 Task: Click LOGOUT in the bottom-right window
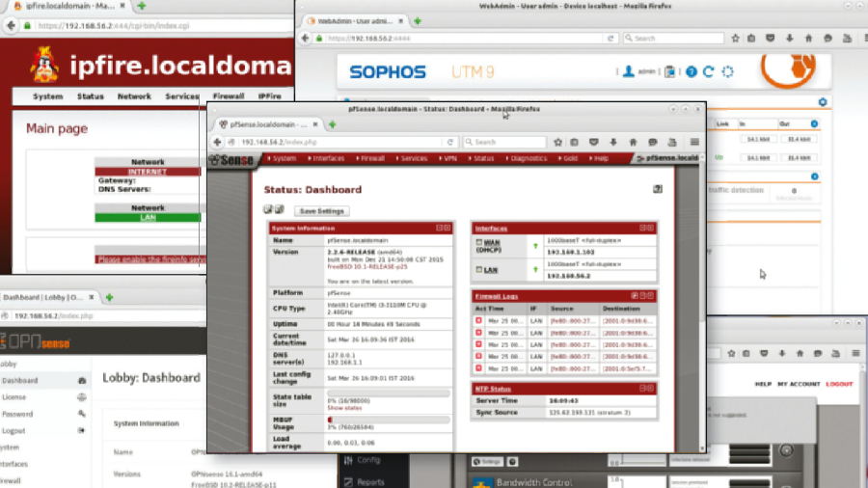839,384
